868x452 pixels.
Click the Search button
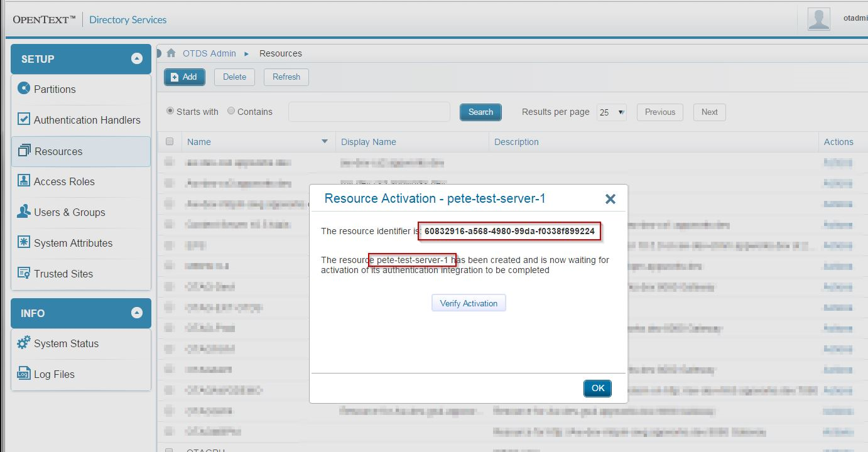(480, 112)
